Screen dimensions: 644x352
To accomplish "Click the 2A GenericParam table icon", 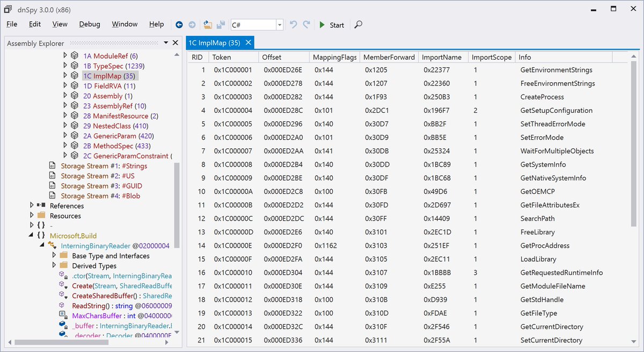I will [x=75, y=136].
